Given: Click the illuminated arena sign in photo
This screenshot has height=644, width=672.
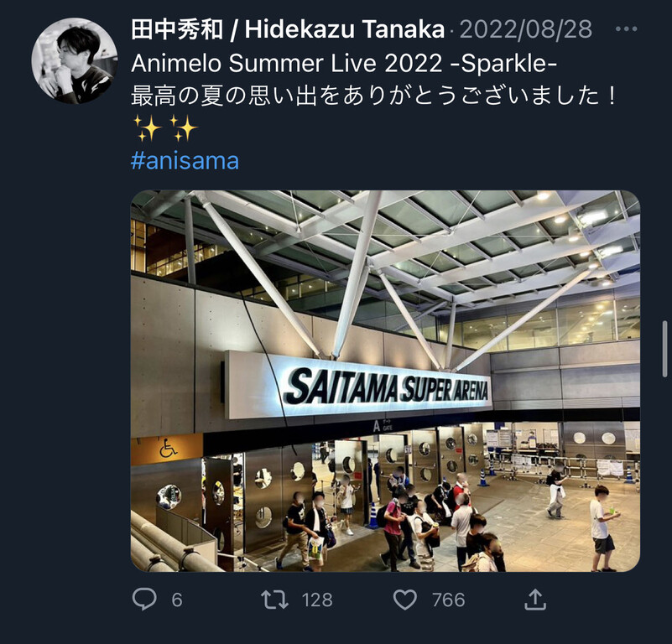Looking at the screenshot, I should click(358, 386).
